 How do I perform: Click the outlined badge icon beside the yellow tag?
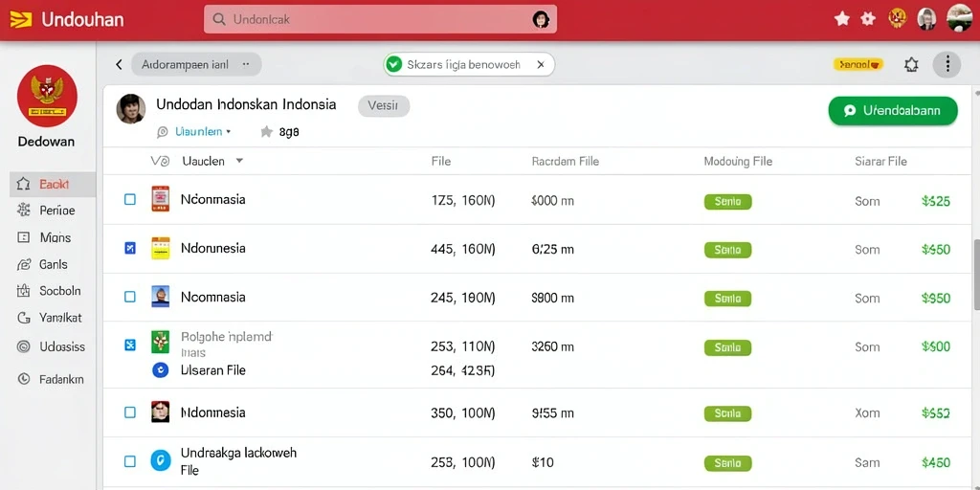(x=911, y=64)
